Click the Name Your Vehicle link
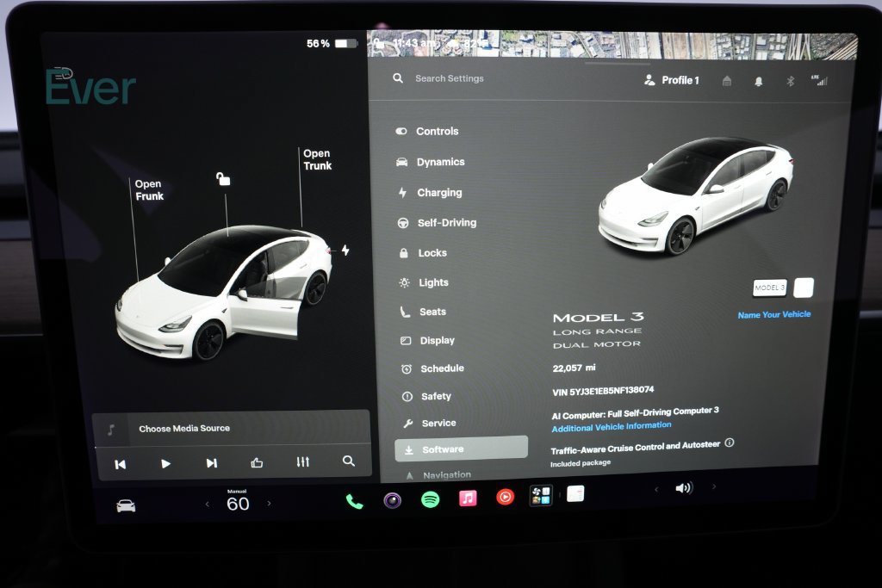 774,315
